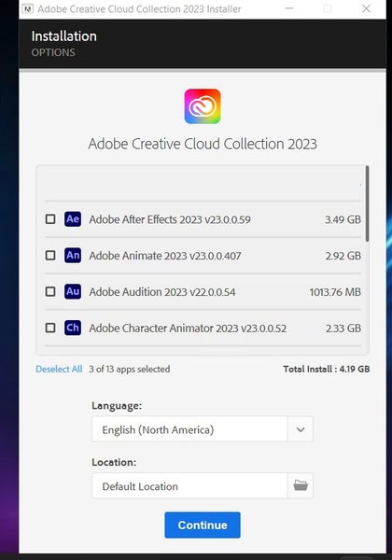Viewport: 392px width, 560px height.
Task: Enable the Adobe Audition 2023 checkbox
Action: (x=50, y=291)
